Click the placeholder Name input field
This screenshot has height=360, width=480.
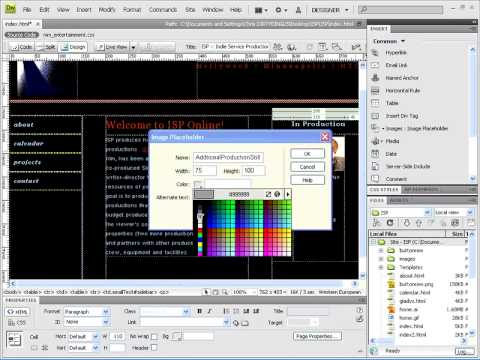[x=229, y=157]
